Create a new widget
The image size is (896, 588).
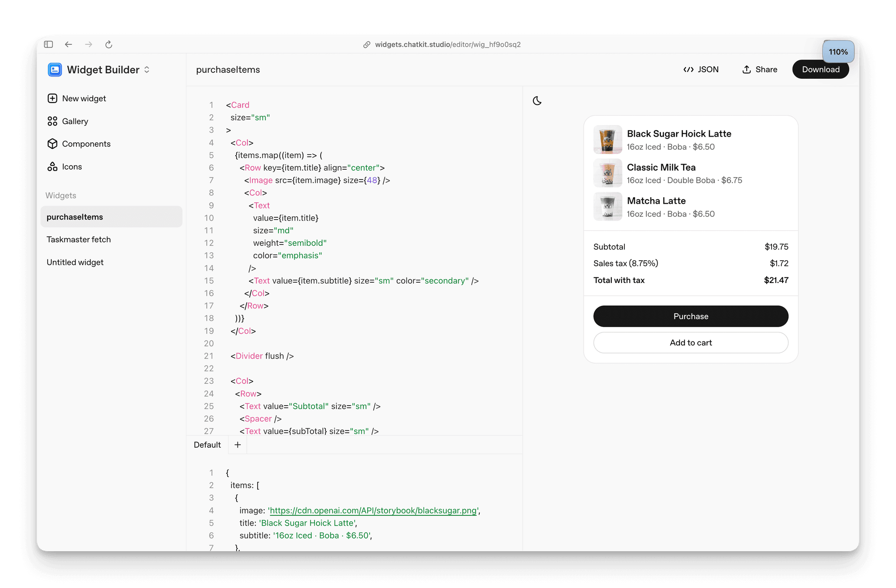coord(83,98)
